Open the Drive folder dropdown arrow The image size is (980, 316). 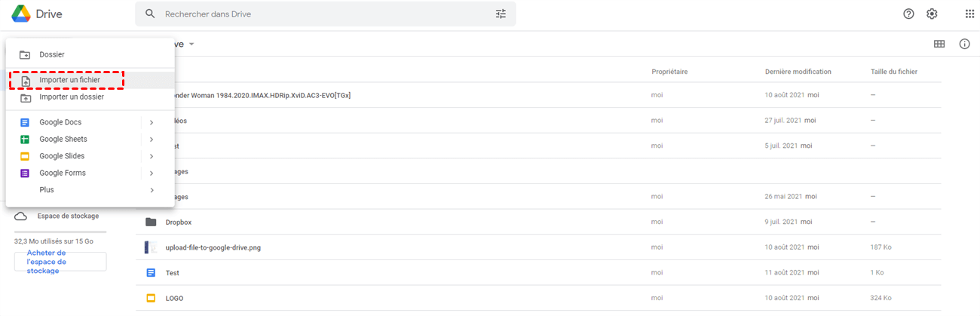pos(191,44)
